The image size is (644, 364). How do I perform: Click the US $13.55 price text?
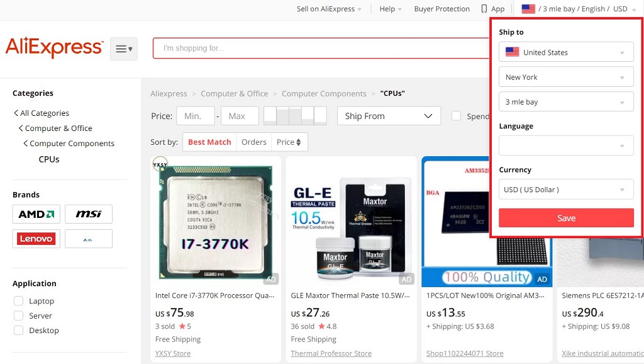pos(446,313)
